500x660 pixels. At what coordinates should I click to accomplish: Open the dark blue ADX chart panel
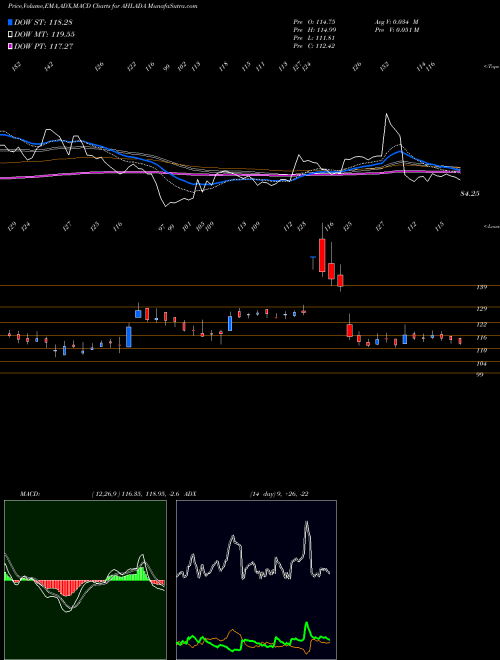tap(256, 580)
